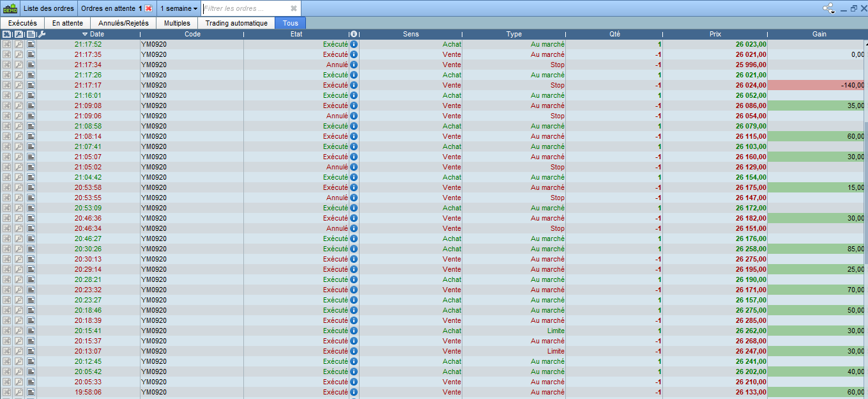Select the 85,00 gain cell
This screenshot has width=868, height=399.
(816, 249)
